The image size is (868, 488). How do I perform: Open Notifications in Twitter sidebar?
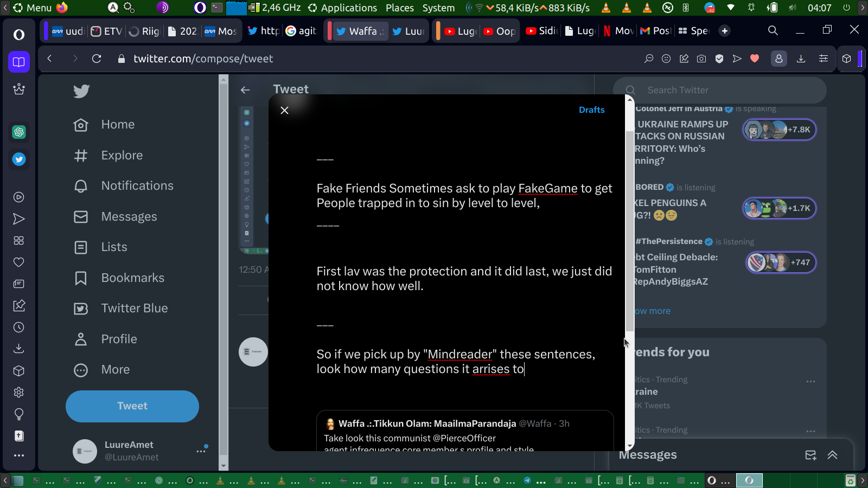(x=124, y=186)
